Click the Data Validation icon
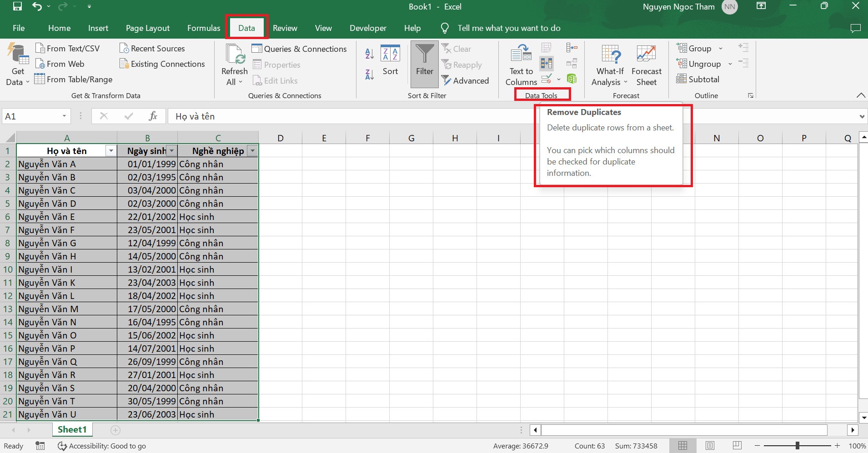868x453 pixels. coord(547,79)
